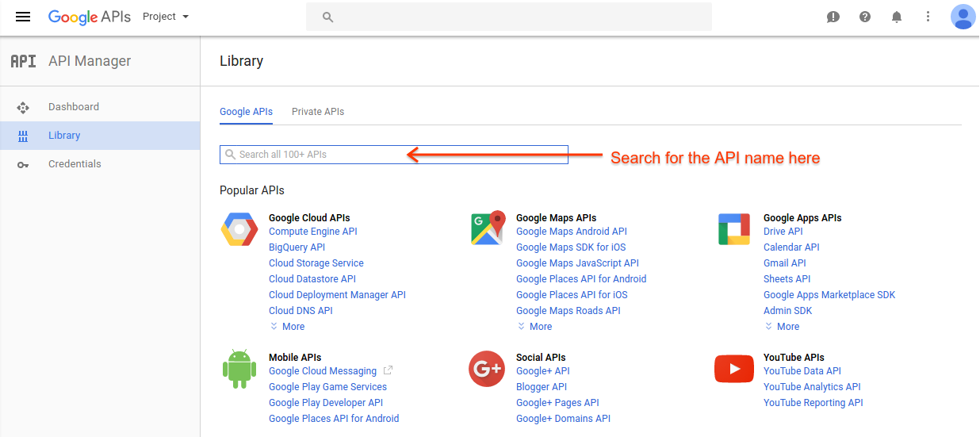This screenshot has height=437, width=980.
Task: Click the Android Mobile APIs robot icon
Action: (239, 370)
